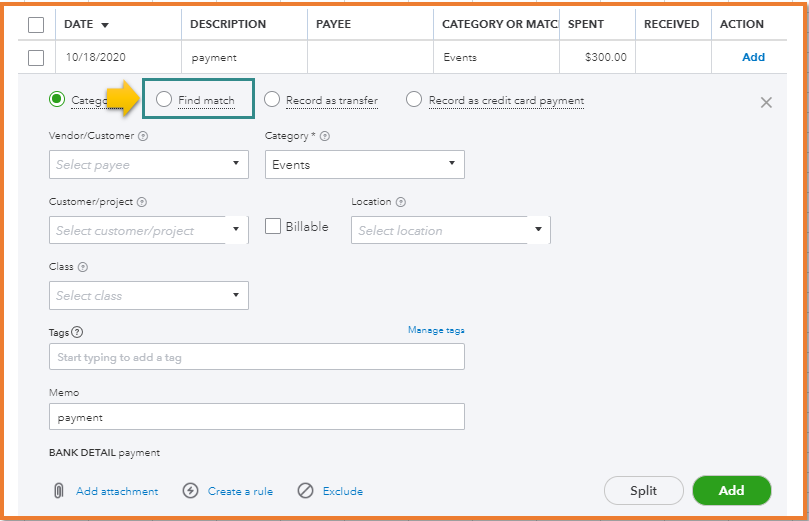The image size is (809, 521).
Task: Click the paperclip Add attachment icon
Action: (59, 491)
